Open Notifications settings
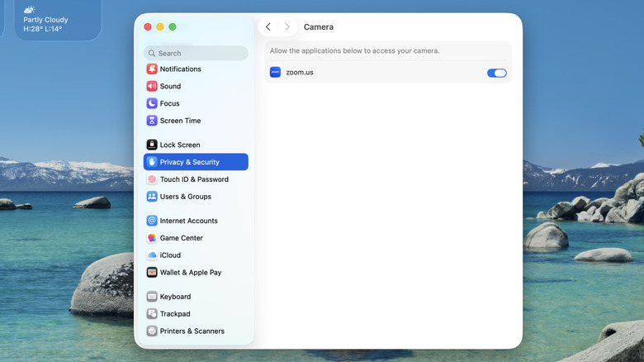Image resolution: width=644 pixels, height=362 pixels. click(196, 69)
